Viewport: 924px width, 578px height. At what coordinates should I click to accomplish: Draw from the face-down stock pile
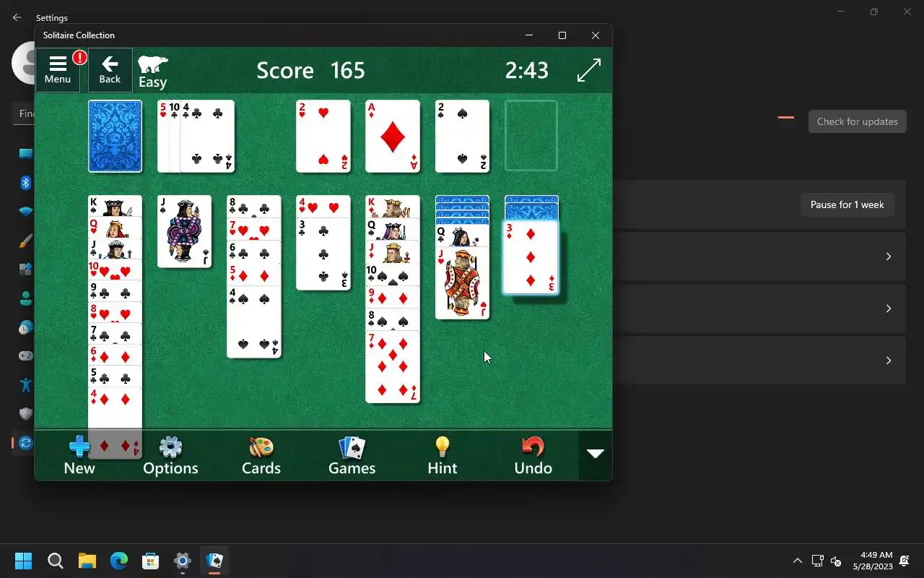pyautogui.click(x=115, y=137)
